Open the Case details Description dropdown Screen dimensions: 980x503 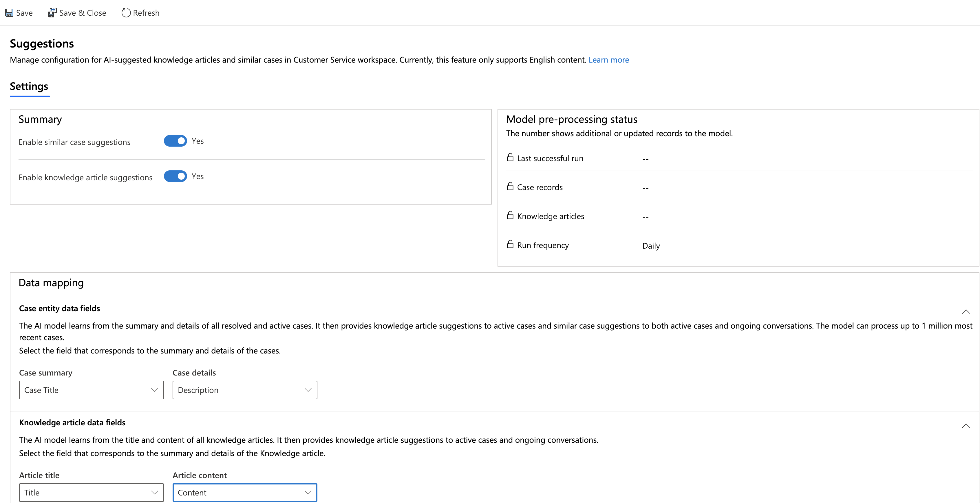pos(245,390)
